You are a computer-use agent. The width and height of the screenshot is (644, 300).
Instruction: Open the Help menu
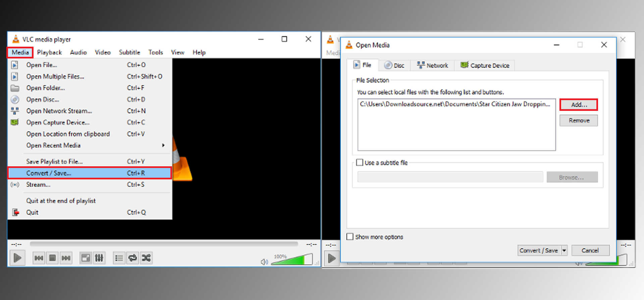199,52
